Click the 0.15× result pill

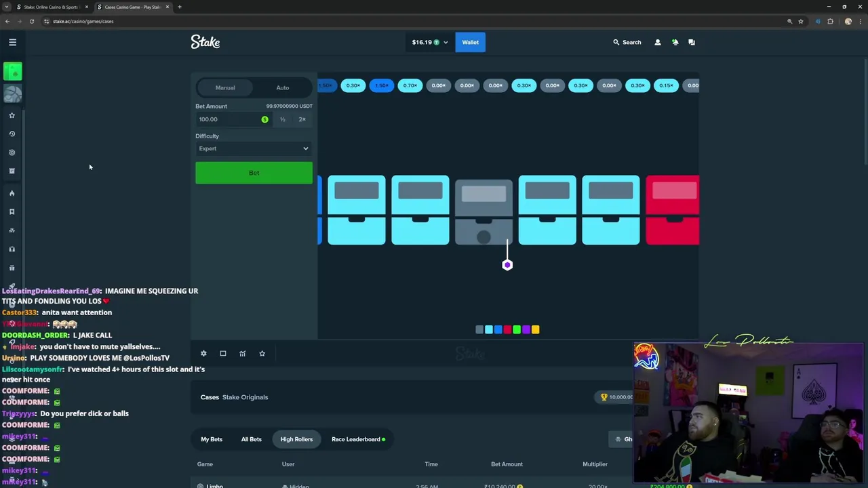666,85
